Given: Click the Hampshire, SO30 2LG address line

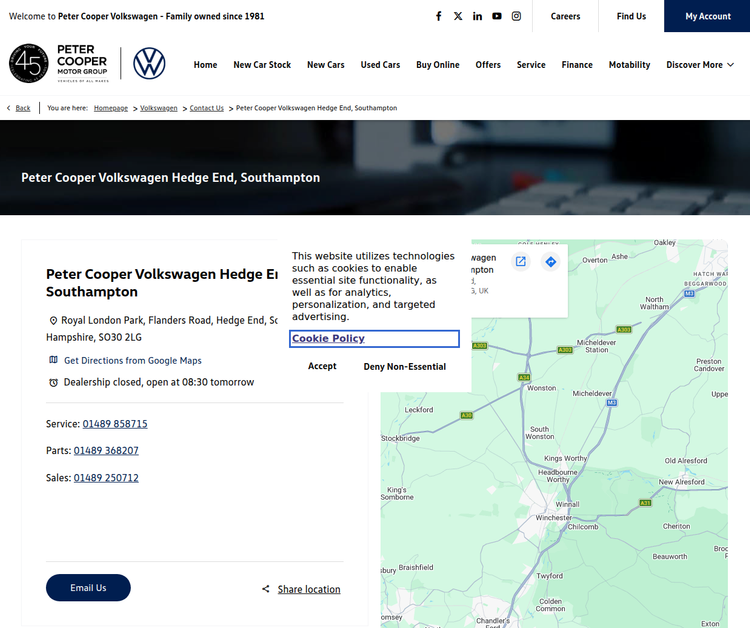Looking at the screenshot, I should (x=94, y=337).
